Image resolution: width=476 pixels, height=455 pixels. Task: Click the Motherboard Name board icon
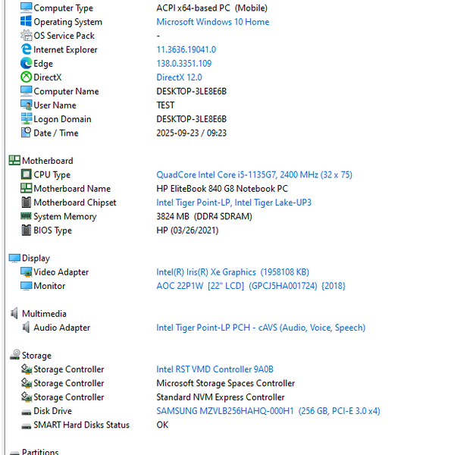coord(26,188)
